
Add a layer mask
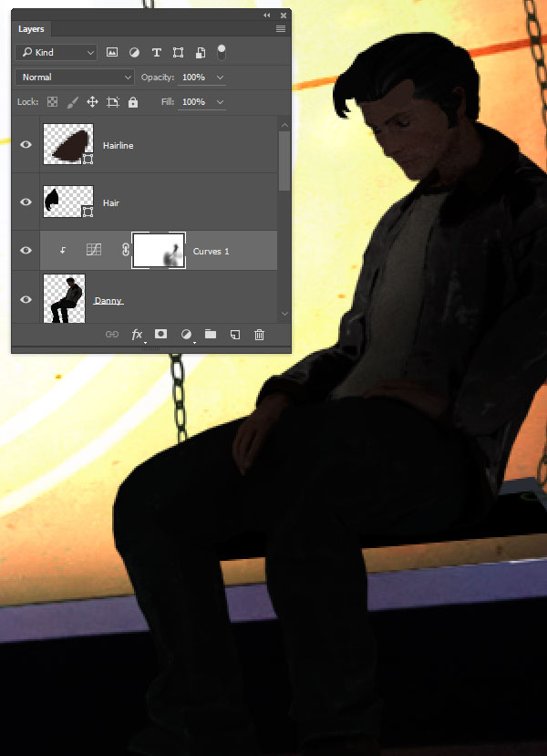point(161,334)
